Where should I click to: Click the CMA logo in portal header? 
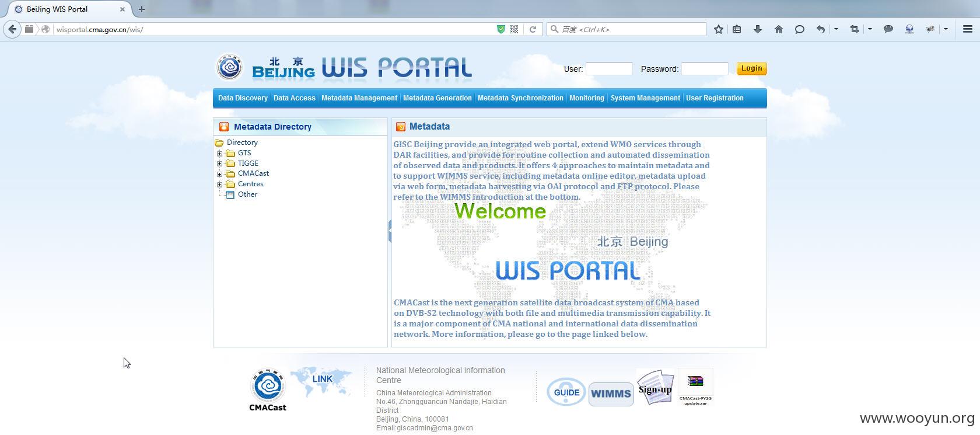click(229, 67)
